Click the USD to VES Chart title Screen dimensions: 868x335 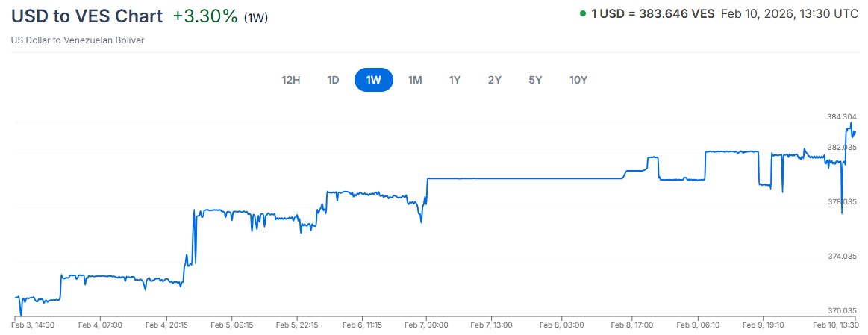pyautogui.click(x=87, y=16)
